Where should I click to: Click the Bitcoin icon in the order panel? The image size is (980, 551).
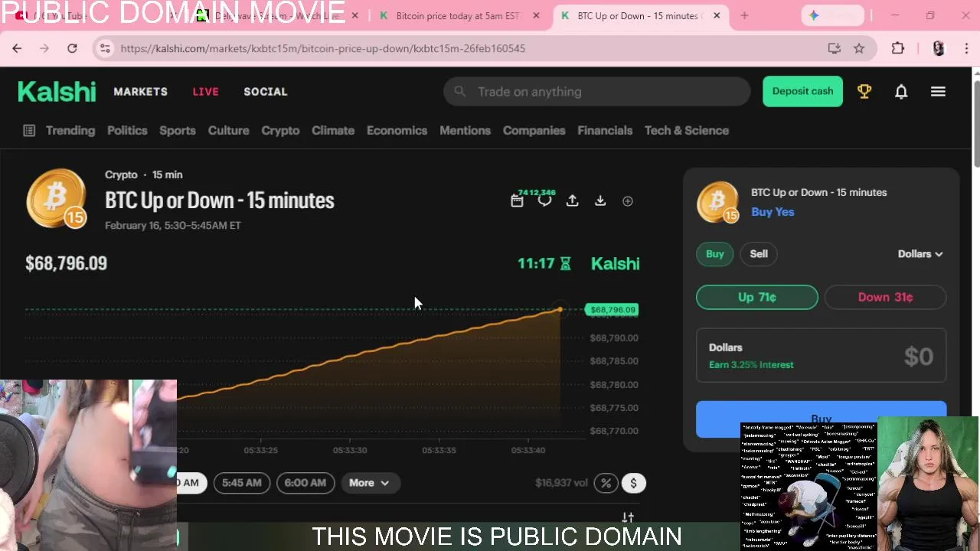pos(718,202)
